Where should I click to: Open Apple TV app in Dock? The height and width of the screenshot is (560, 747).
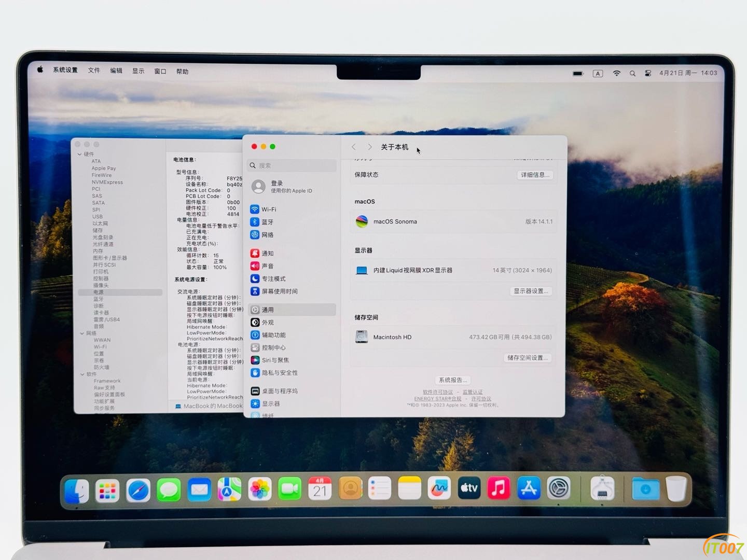pos(469,488)
